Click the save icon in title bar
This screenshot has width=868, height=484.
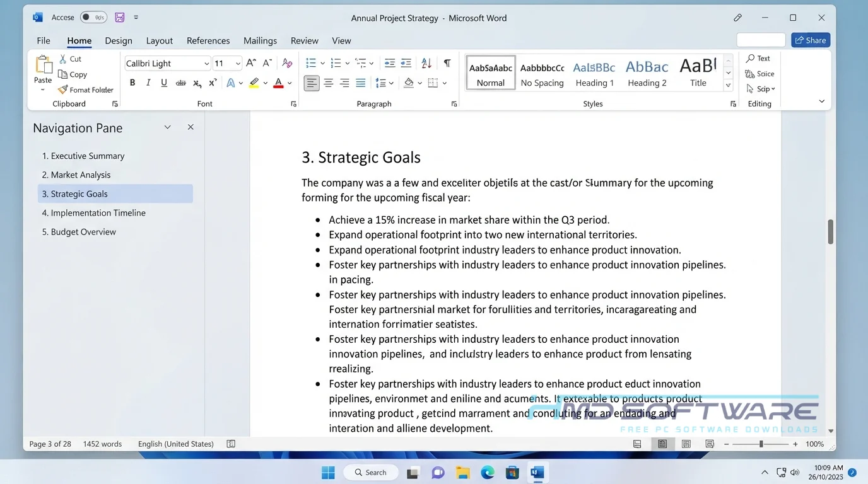coord(120,18)
